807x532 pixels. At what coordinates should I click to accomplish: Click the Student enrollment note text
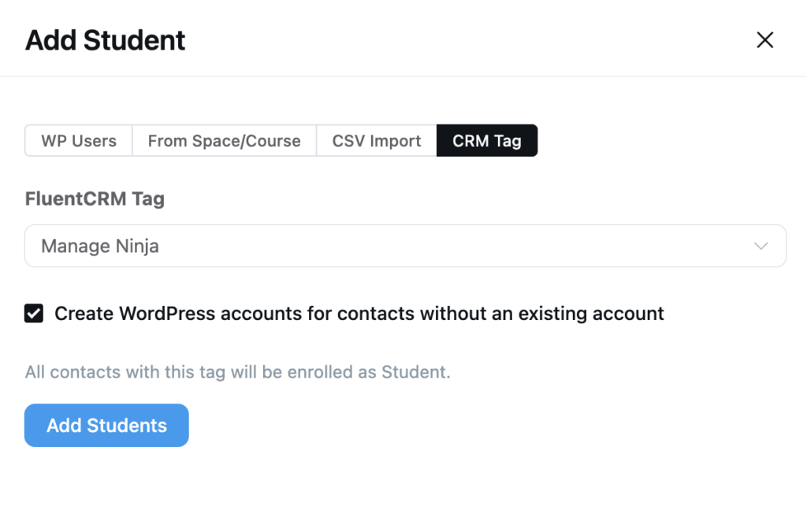pos(236,371)
